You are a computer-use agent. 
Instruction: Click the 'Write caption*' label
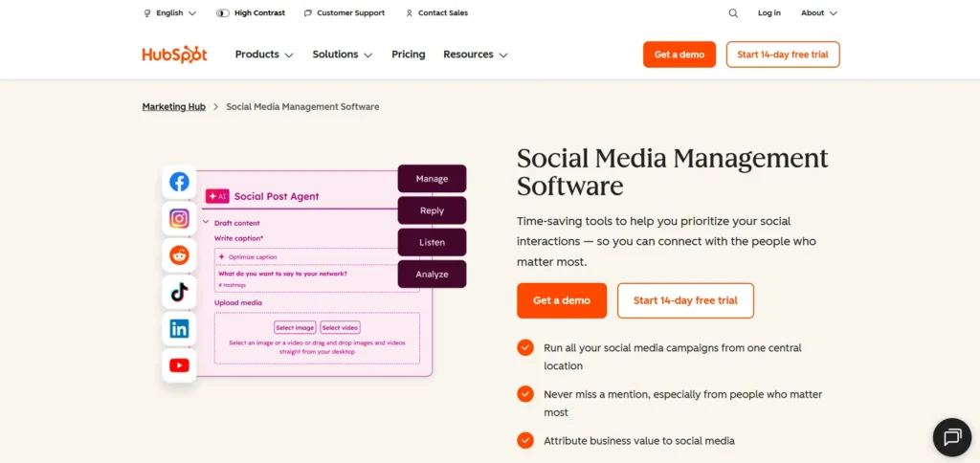238,238
